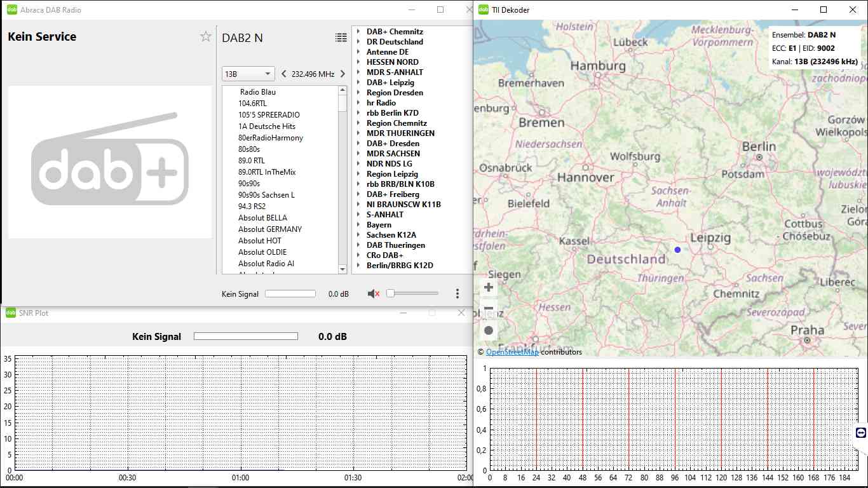
Task: Select 90s90s station in list
Action: [249, 184]
